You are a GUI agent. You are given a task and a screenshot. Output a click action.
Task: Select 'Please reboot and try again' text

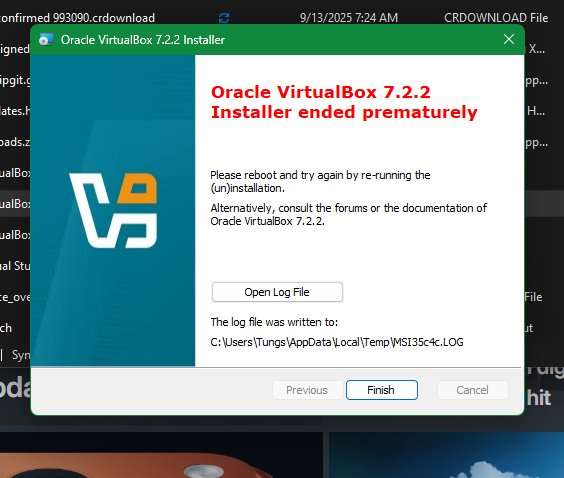320,181
